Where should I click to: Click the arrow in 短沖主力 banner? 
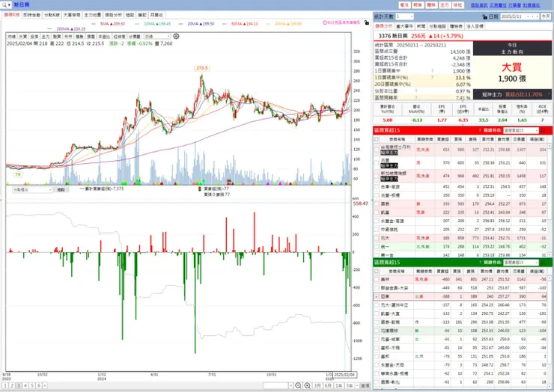549,94
